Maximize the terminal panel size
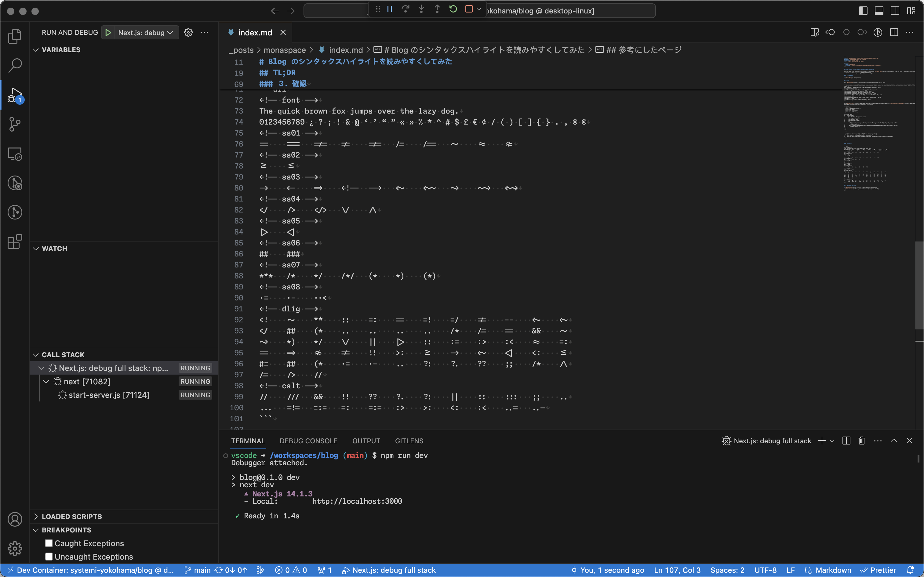924x577 pixels. pos(893,441)
